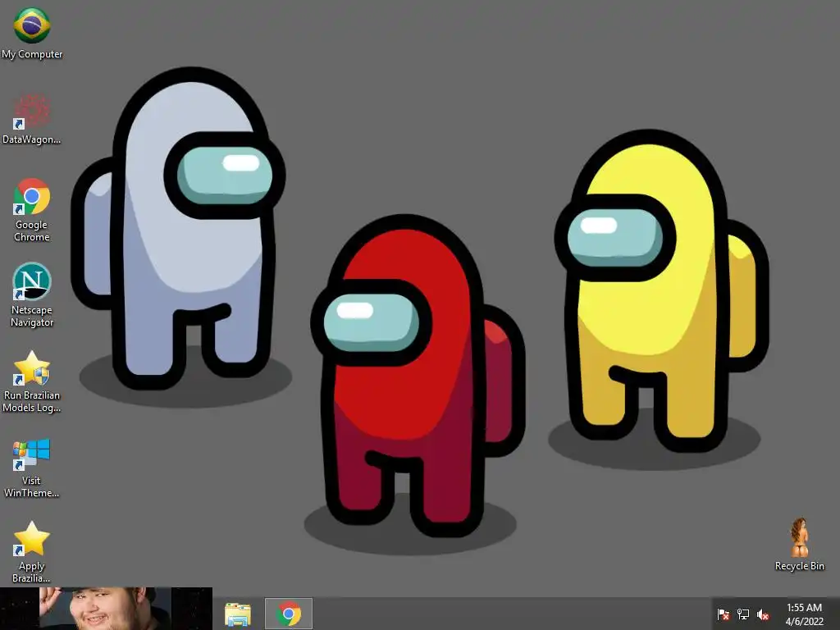Click the Start button picture in taskbar
840x630 pixels.
click(106, 609)
